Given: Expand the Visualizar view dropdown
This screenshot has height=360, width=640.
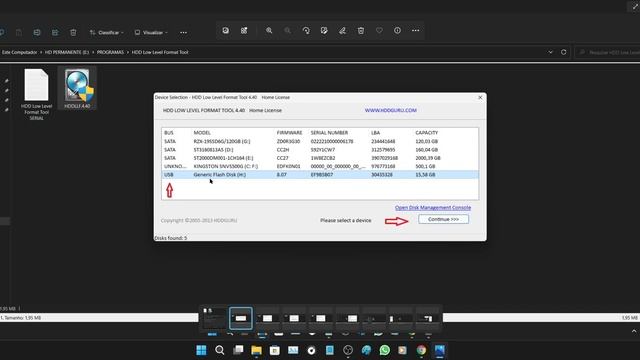Looking at the screenshot, I should tap(151, 32).
